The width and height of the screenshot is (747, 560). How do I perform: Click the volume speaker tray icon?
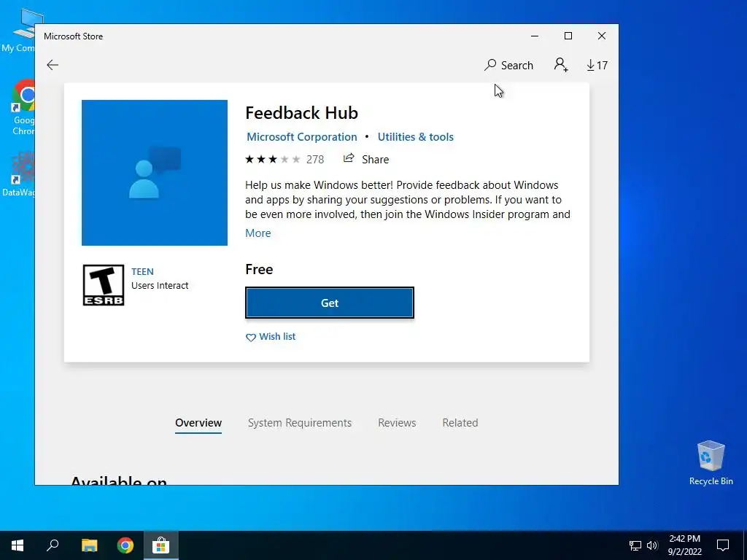coord(652,545)
